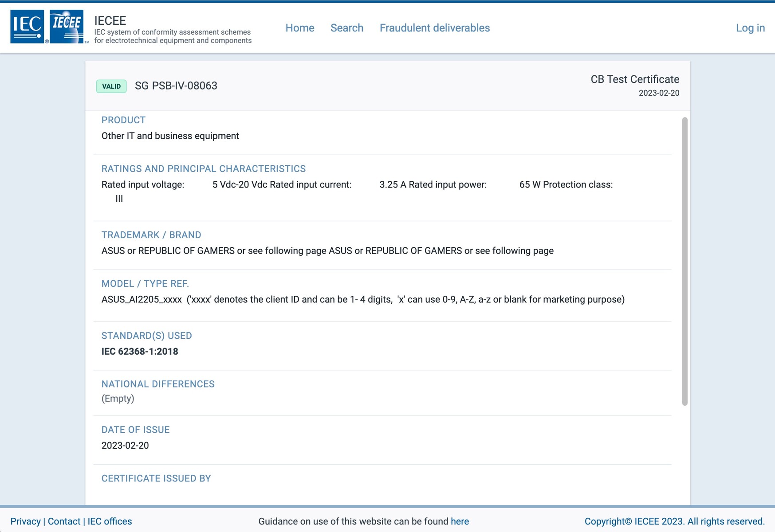Image resolution: width=775 pixels, height=532 pixels.
Task: Click the '3.25 A' current value
Action: (x=393, y=184)
